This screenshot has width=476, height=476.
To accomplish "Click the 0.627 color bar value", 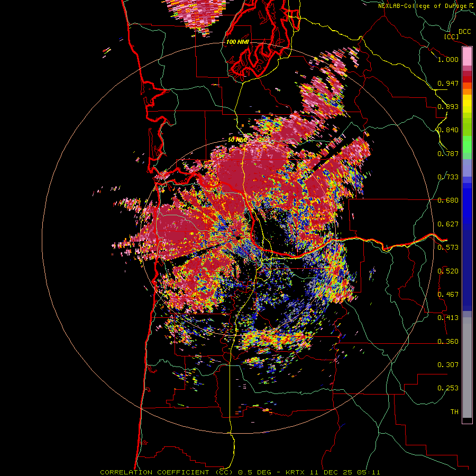I will click(448, 224).
